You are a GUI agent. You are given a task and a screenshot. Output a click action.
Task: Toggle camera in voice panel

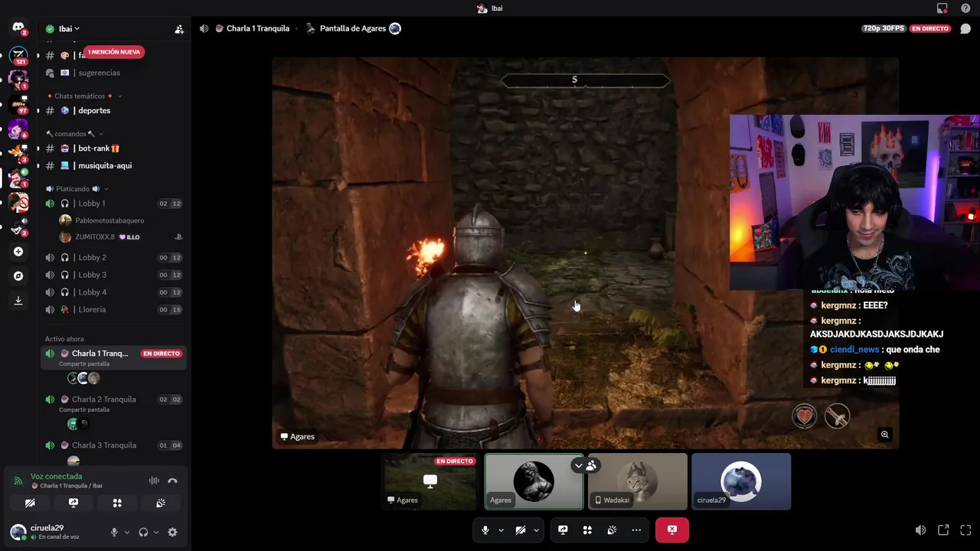30,503
